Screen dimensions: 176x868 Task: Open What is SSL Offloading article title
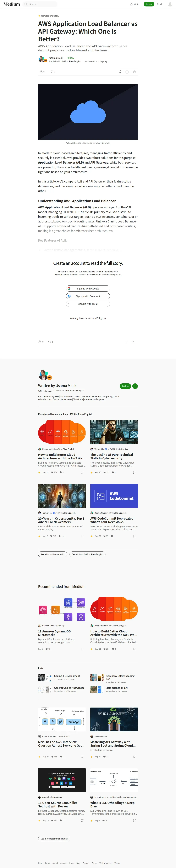pyautogui.click(x=112, y=804)
